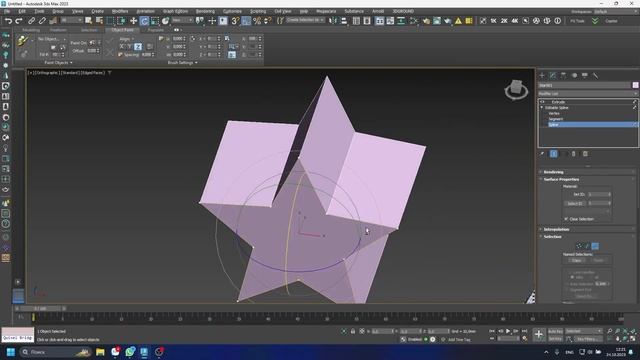Toggle the Angle Snap icon

[246, 21]
